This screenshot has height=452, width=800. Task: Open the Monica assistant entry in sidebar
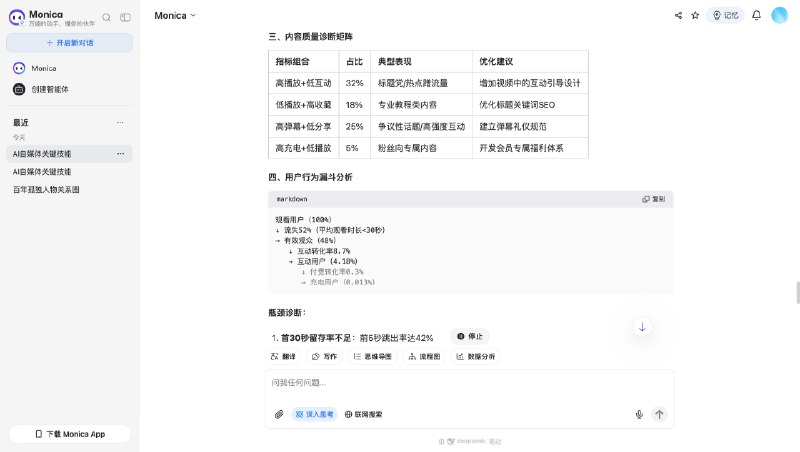[x=69, y=68]
